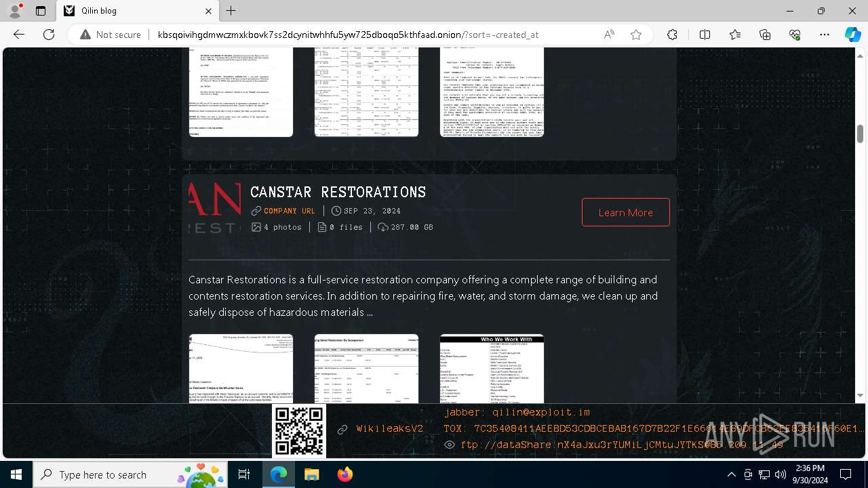This screenshot has width=868, height=488.
Task: Close the Qilin blog tab
Action: tap(209, 11)
